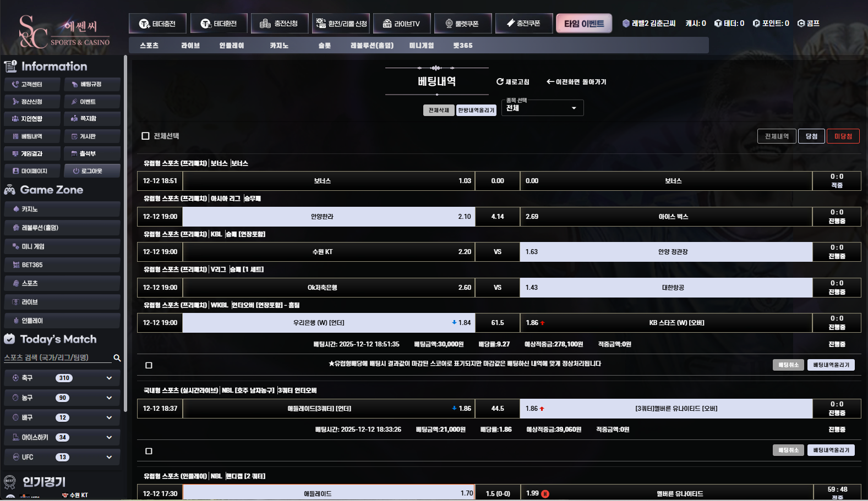
Task: Select the 카지노 menu in the top navigation
Action: [279, 46]
